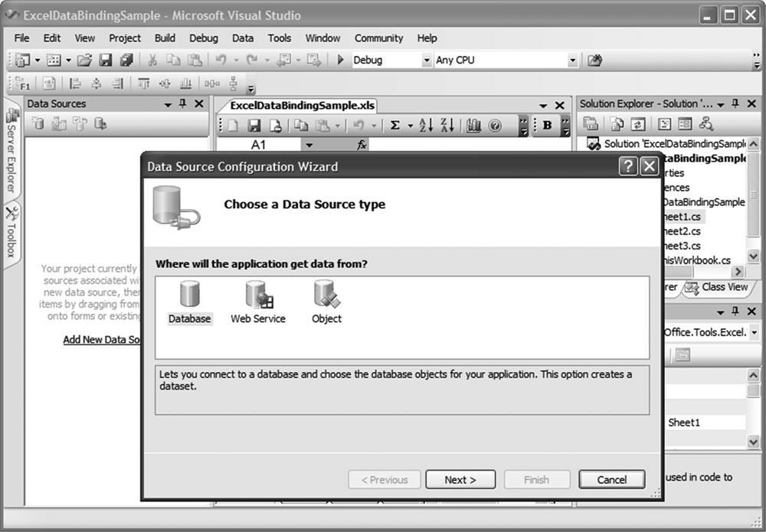This screenshot has height=532, width=766.
Task: Click the Save All toolbar icon
Action: (x=126, y=60)
